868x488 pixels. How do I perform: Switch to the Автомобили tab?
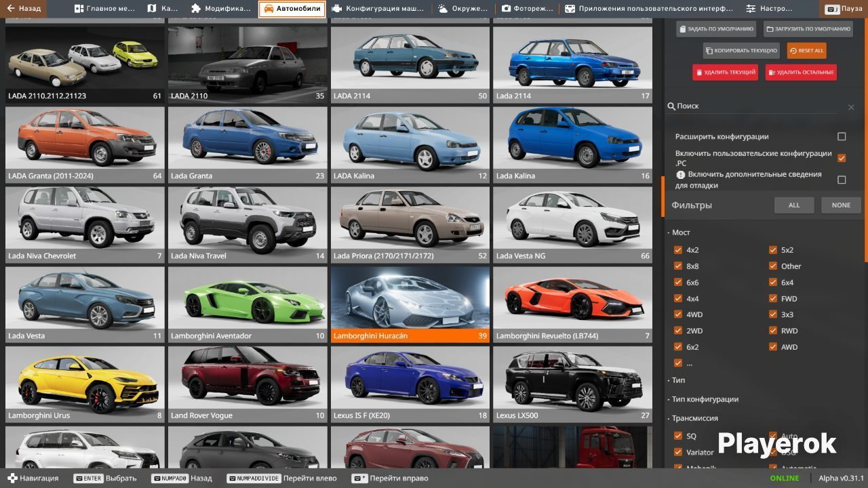[292, 9]
